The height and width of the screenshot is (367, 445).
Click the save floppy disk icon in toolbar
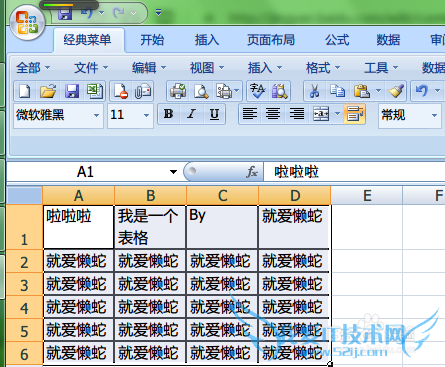[72, 91]
